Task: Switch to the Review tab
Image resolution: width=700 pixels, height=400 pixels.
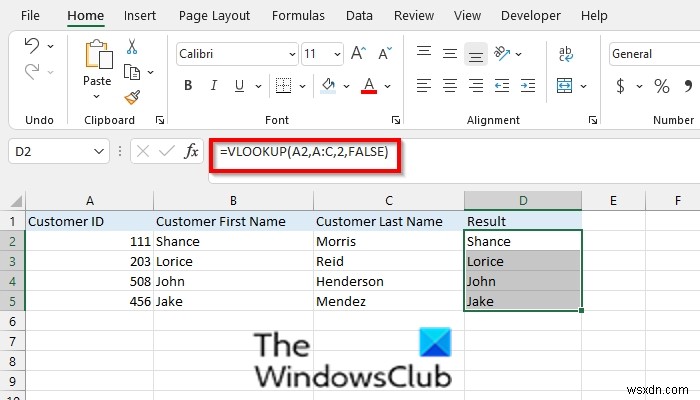Action: [x=414, y=16]
